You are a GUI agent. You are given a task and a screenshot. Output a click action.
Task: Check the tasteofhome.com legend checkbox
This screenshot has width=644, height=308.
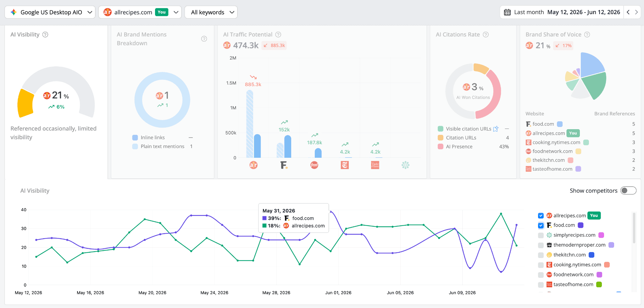541,285
